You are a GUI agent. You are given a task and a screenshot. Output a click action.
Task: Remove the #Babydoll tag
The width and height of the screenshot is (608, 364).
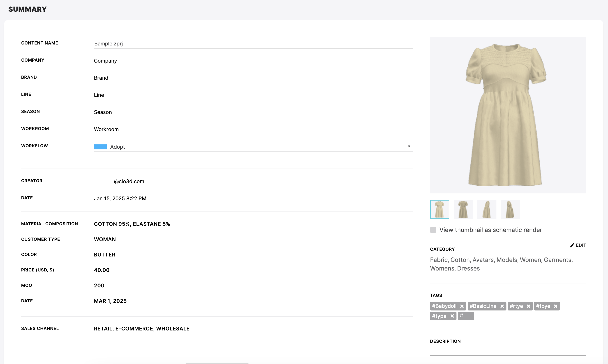(462, 306)
